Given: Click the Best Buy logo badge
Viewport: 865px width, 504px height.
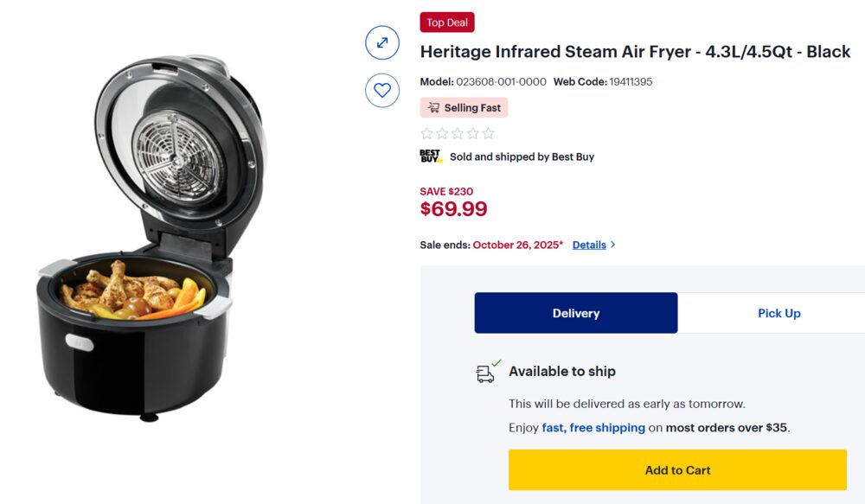Looking at the screenshot, I should 429,156.
